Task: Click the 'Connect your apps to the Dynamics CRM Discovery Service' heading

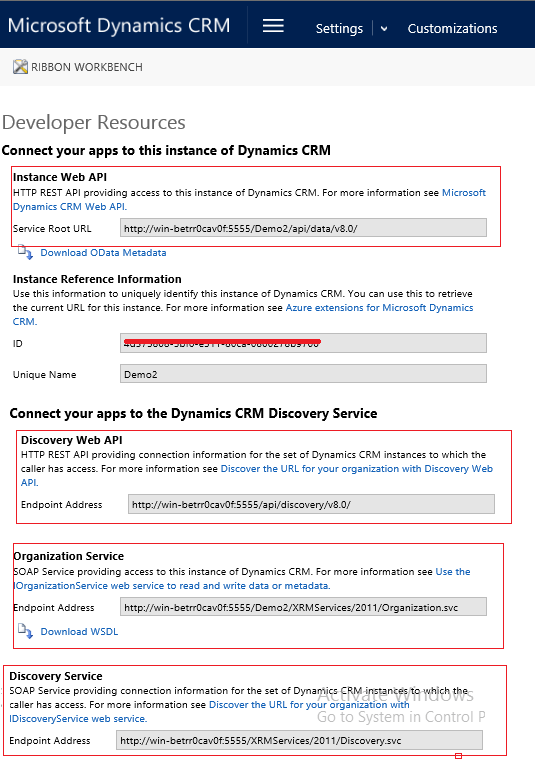Action: tap(193, 414)
